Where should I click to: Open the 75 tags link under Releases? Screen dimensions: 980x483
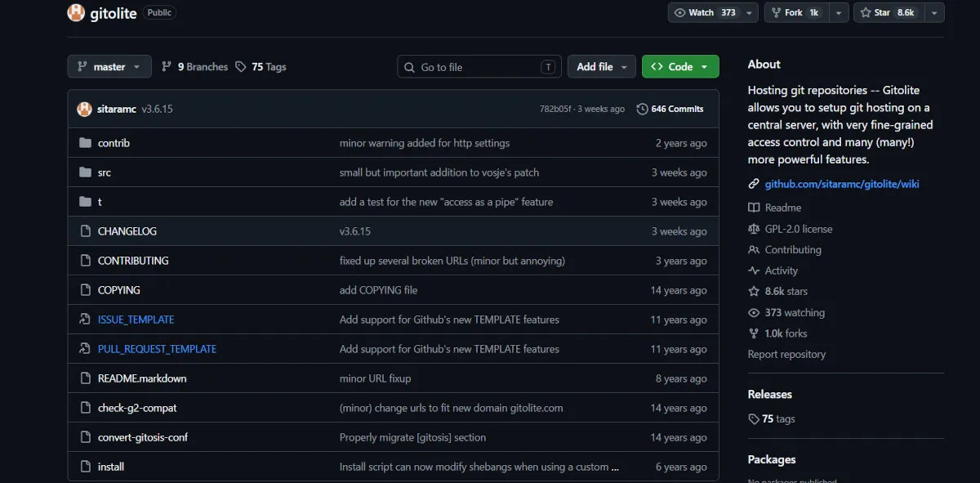778,419
